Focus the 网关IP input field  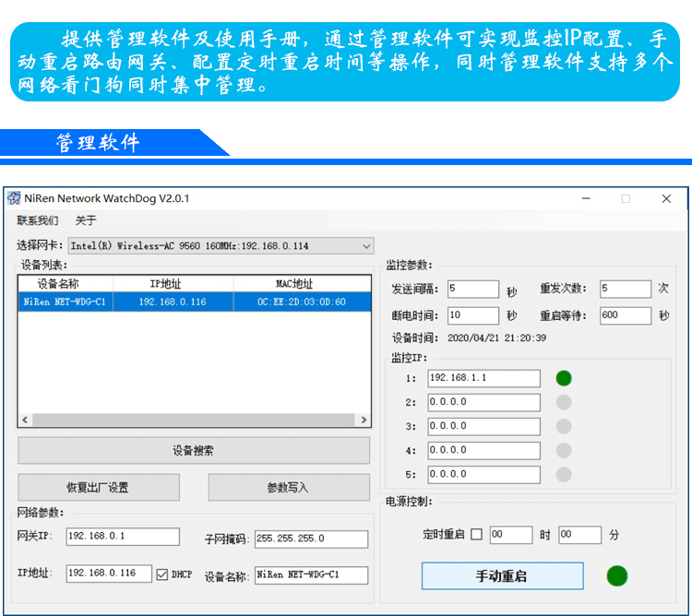(x=123, y=537)
